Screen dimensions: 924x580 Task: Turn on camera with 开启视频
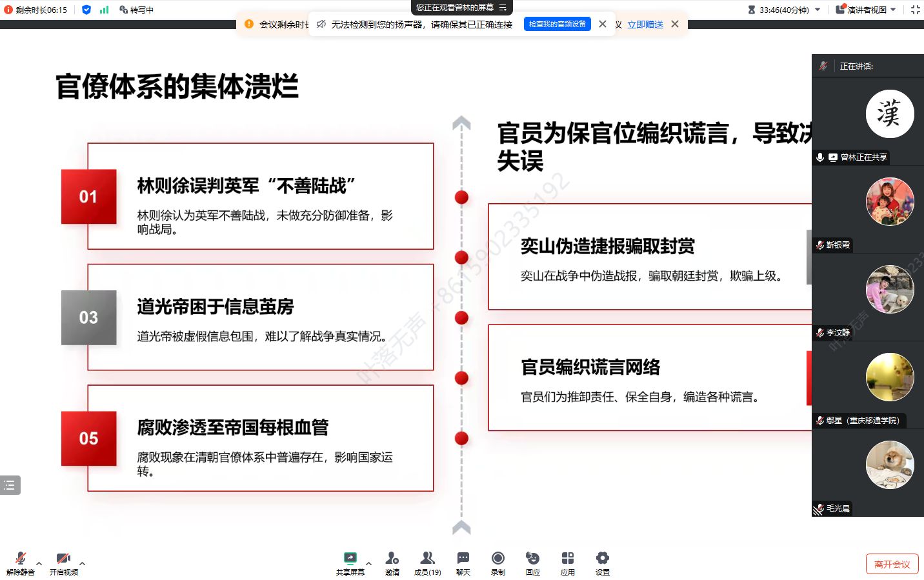click(63, 562)
